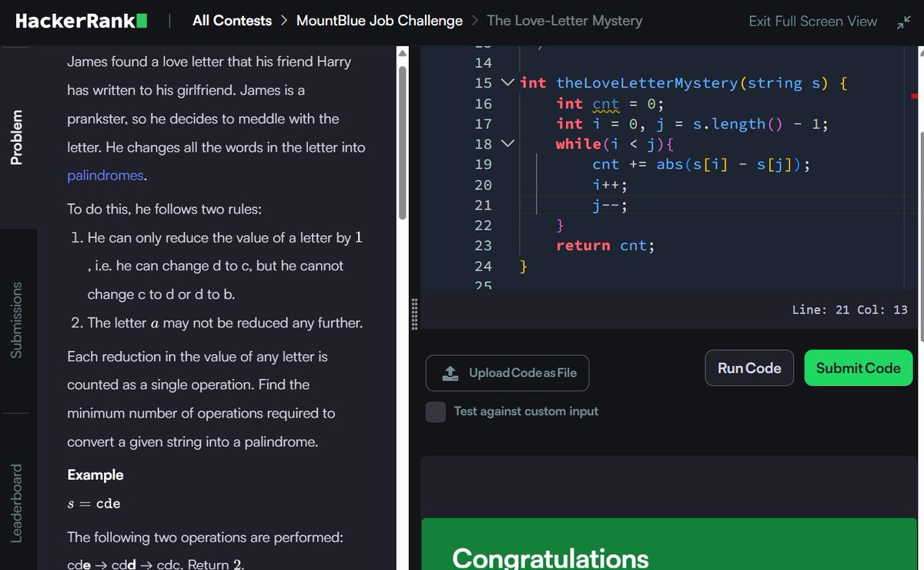Click the 'i++;' code line
This screenshot has width=924, height=570.
[x=610, y=185]
